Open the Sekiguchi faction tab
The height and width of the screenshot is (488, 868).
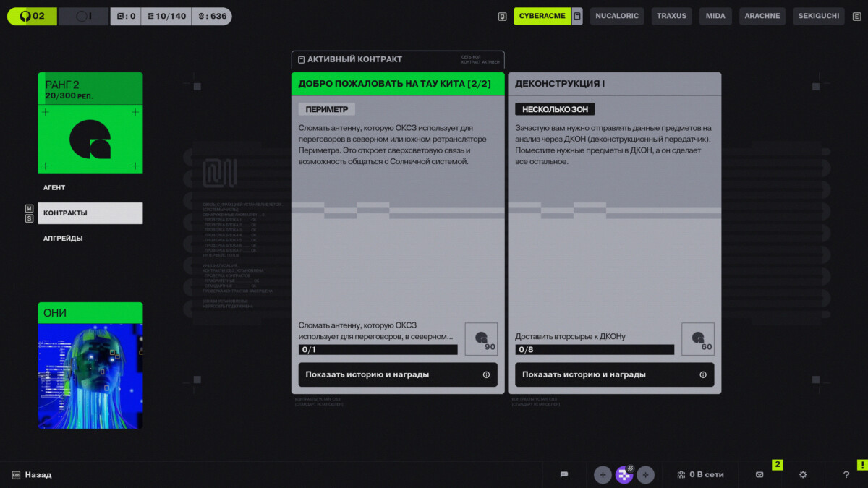(x=818, y=16)
